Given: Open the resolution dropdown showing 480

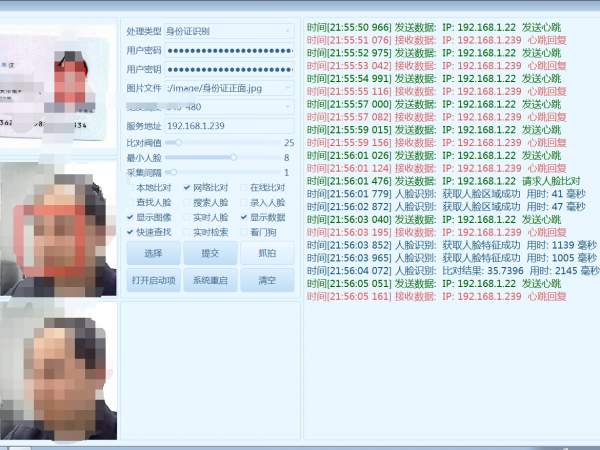Looking at the screenshot, I should click(x=289, y=106).
